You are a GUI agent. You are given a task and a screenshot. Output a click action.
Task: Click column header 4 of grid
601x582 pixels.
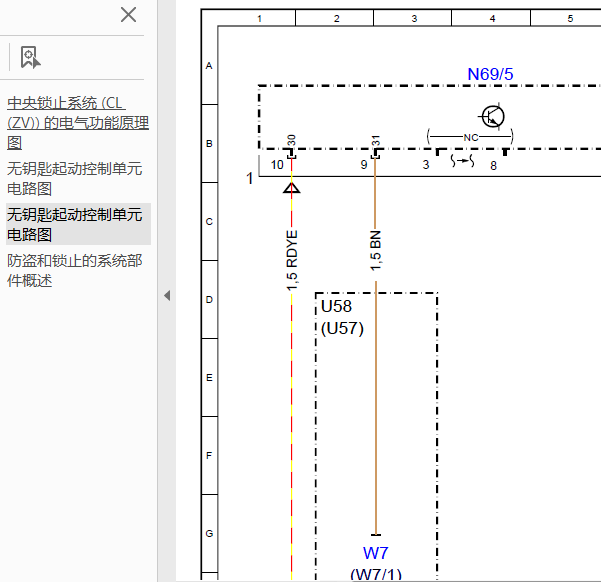tap(493, 18)
